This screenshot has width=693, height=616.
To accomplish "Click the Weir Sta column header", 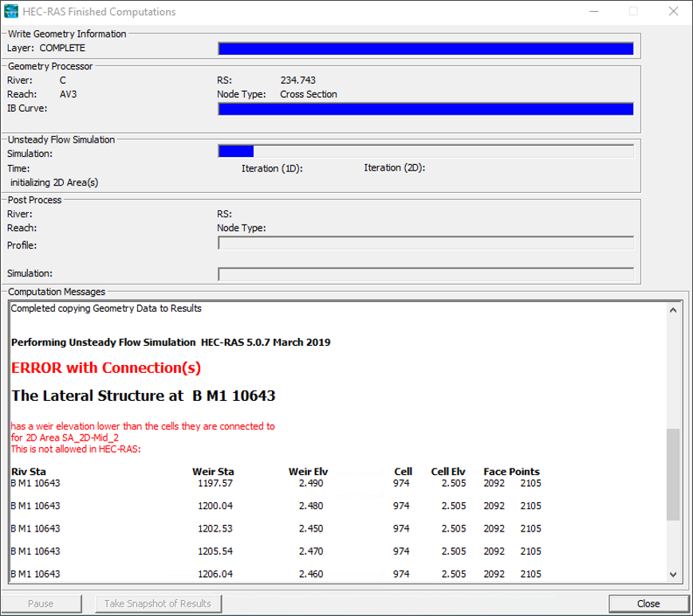I will click(213, 472).
